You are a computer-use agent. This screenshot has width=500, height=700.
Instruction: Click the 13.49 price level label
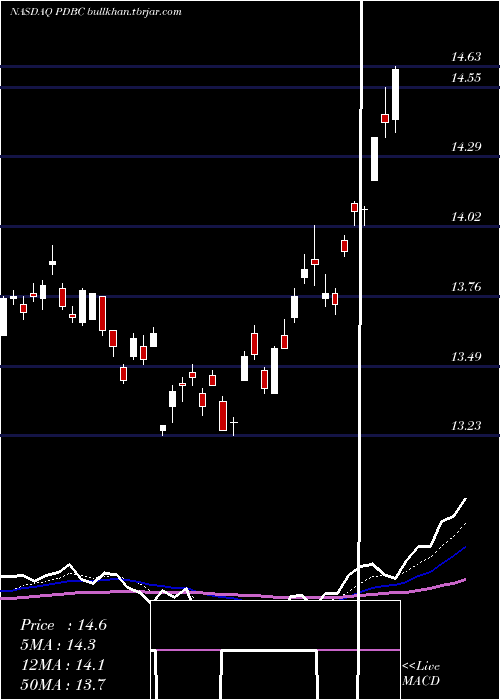pos(466,357)
